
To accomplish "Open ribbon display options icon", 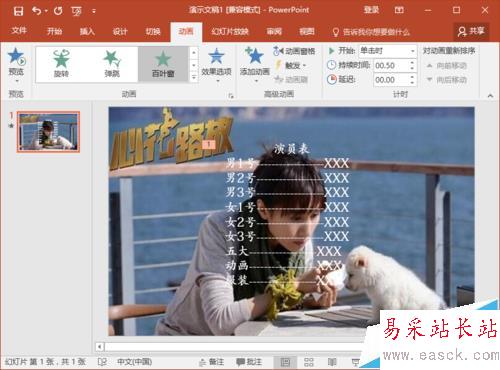I will 399,10.
